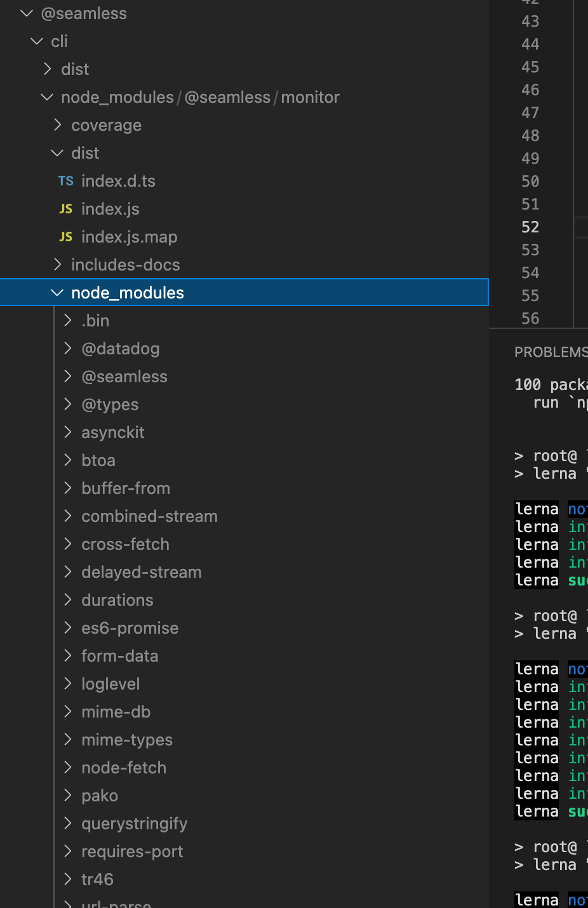Select the es6-promise folder
The height and width of the screenshot is (908, 588).
pyautogui.click(x=130, y=628)
